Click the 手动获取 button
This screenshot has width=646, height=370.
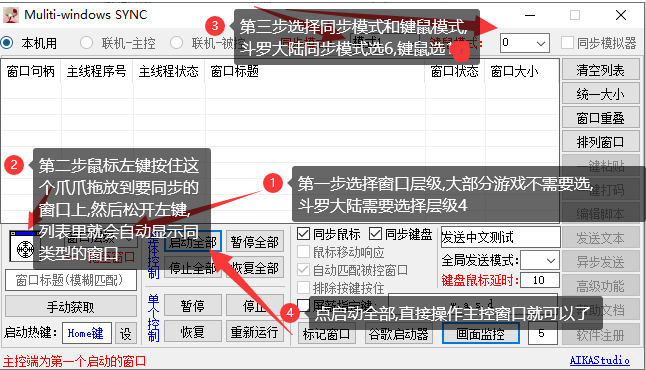point(70,307)
